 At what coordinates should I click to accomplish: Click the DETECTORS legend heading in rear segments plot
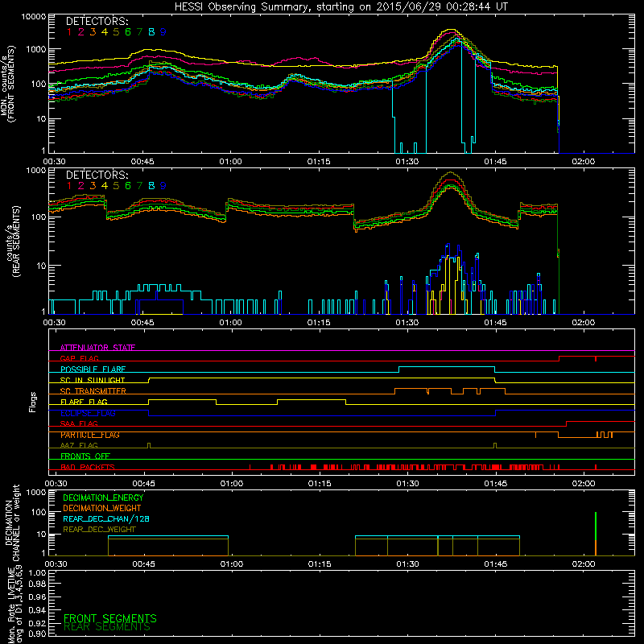coord(97,175)
